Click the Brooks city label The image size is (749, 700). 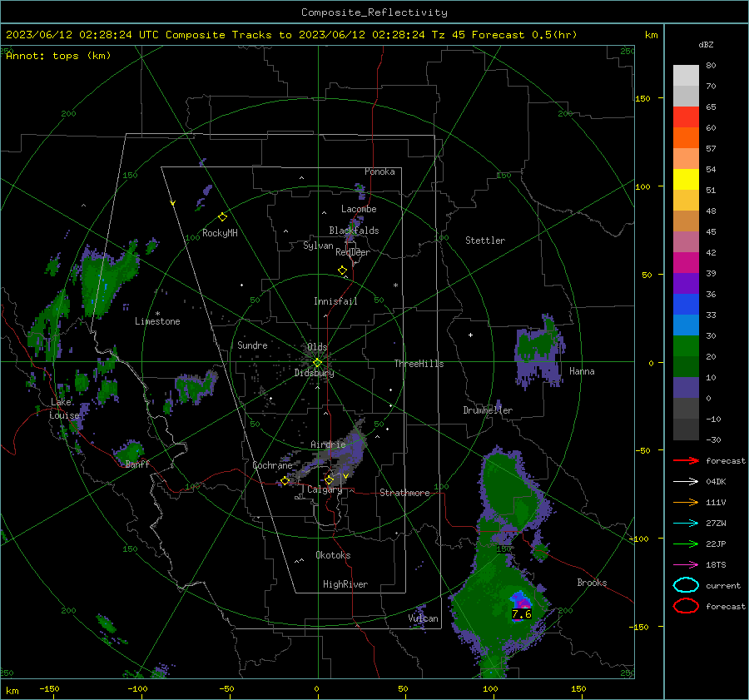coord(592,583)
